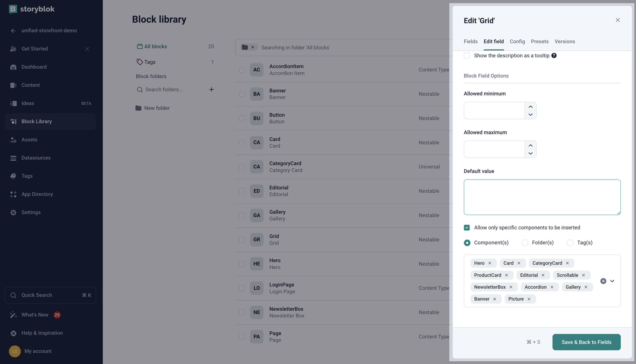636x364 pixels.
Task: Open Block Library in the sidebar
Action: tap(50, 122)
